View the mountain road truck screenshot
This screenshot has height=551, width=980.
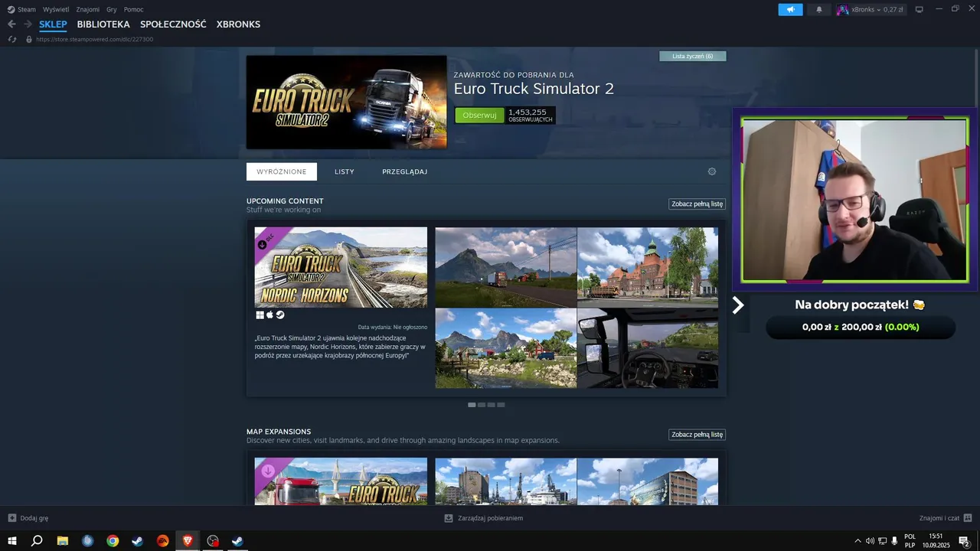pyautogui.click(x=505, y=267)
